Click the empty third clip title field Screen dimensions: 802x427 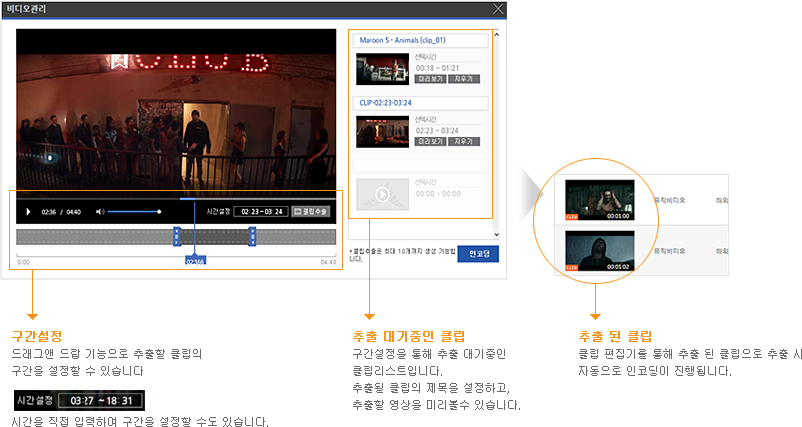[420, 166]
